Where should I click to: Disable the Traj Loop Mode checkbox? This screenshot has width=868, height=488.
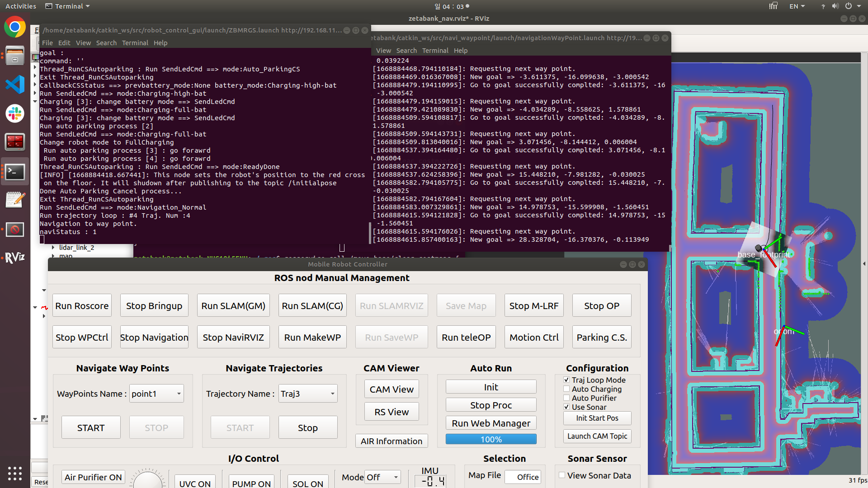[x=566, y=380]
